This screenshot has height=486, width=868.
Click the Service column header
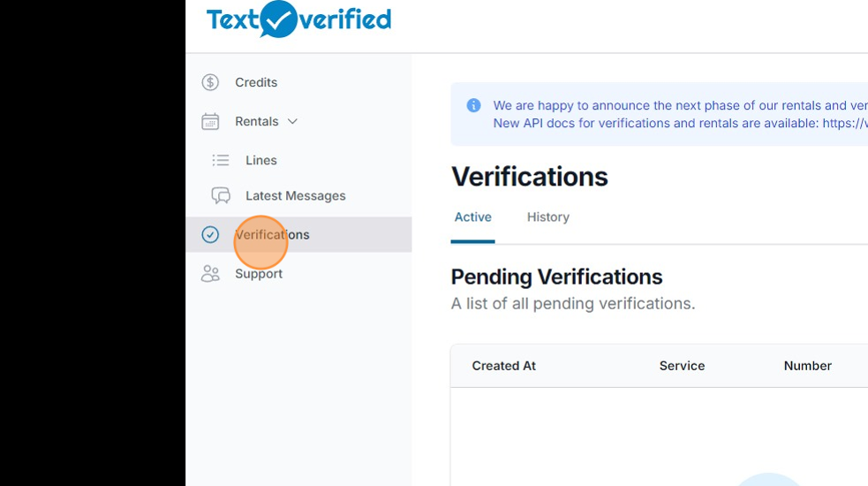[x=682, y=366]
